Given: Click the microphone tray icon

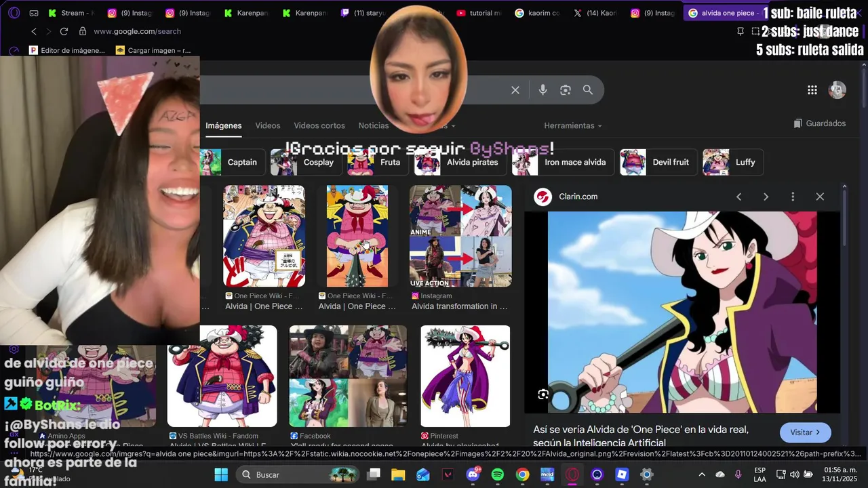Looking at the screenshot, I should click(x=738, y=474).
